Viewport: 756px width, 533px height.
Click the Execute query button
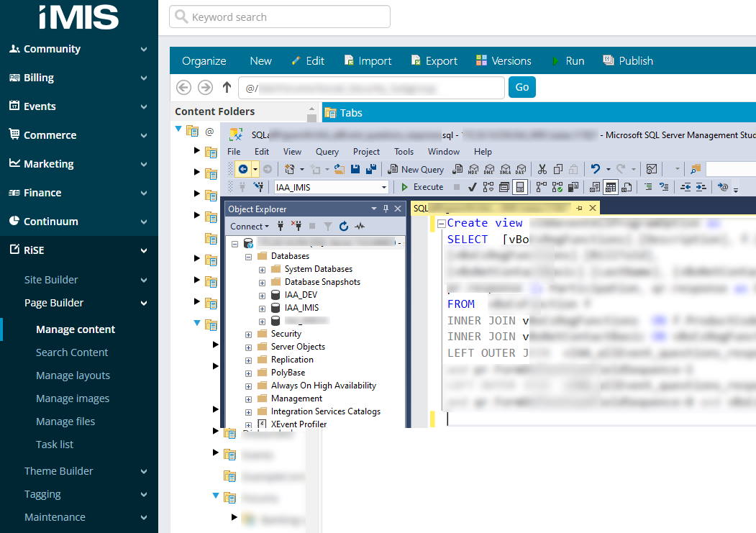tap(422, 187)
